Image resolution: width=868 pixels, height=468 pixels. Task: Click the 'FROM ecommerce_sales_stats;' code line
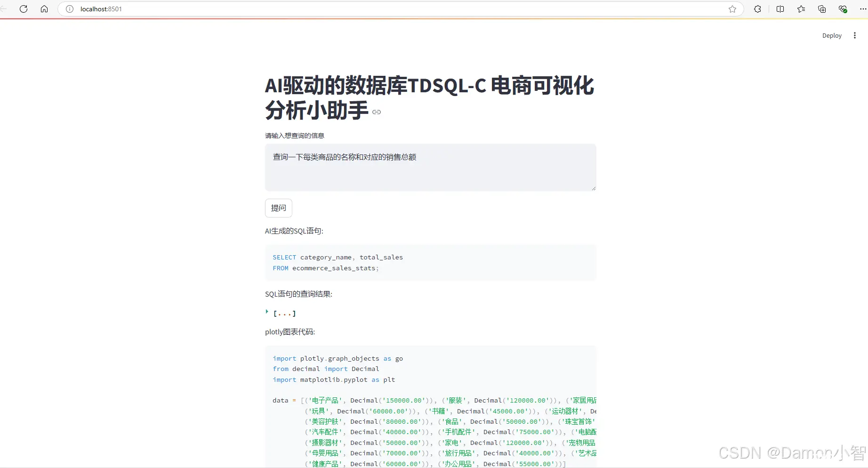[326, 268]
